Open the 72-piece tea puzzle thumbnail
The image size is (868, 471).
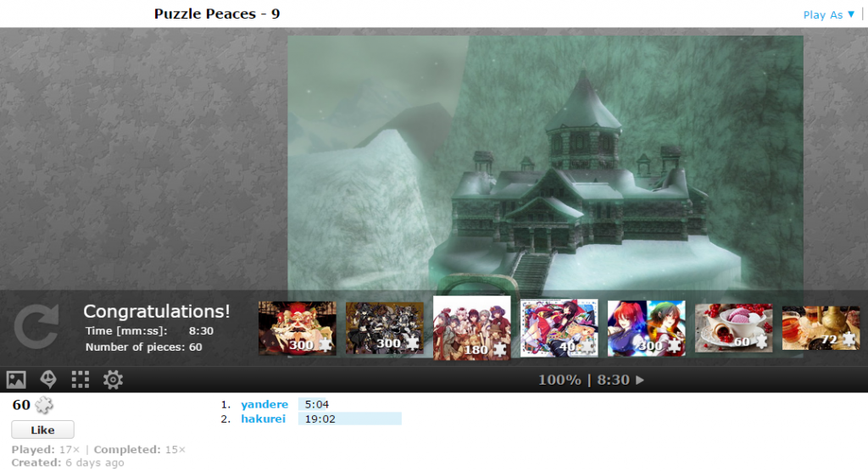coord(821,328)
